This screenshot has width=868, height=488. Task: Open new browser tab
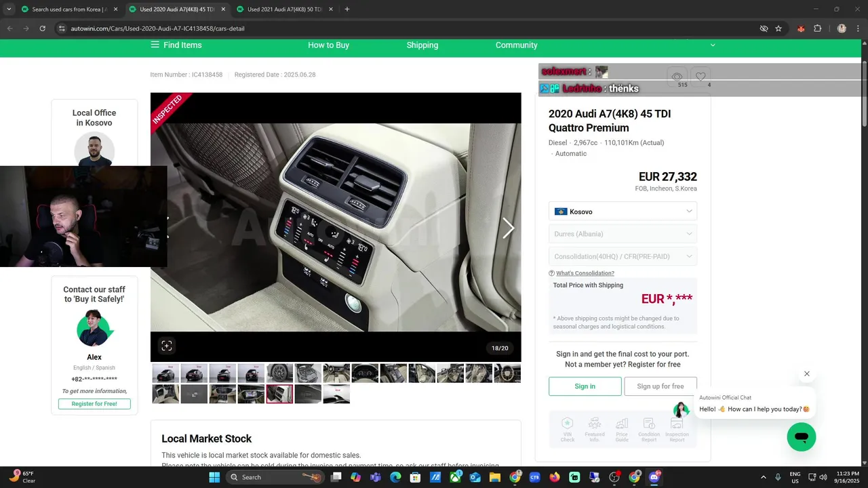(347, 9)
